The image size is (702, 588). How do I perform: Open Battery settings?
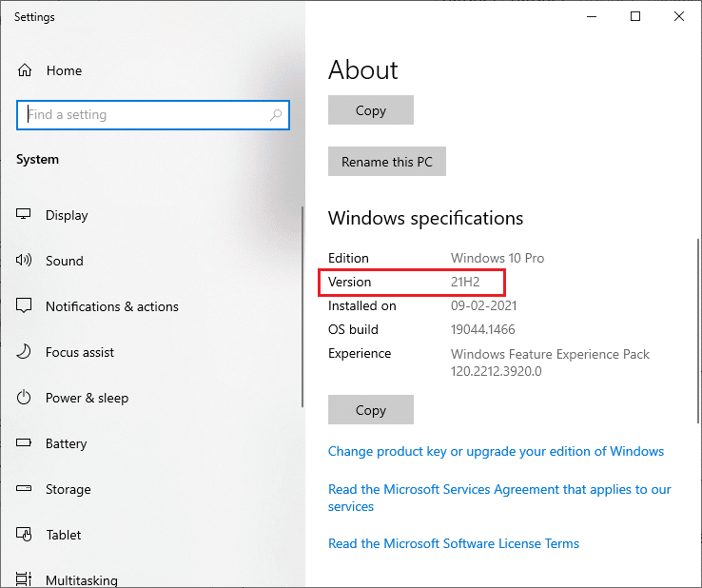pos(67,443)
